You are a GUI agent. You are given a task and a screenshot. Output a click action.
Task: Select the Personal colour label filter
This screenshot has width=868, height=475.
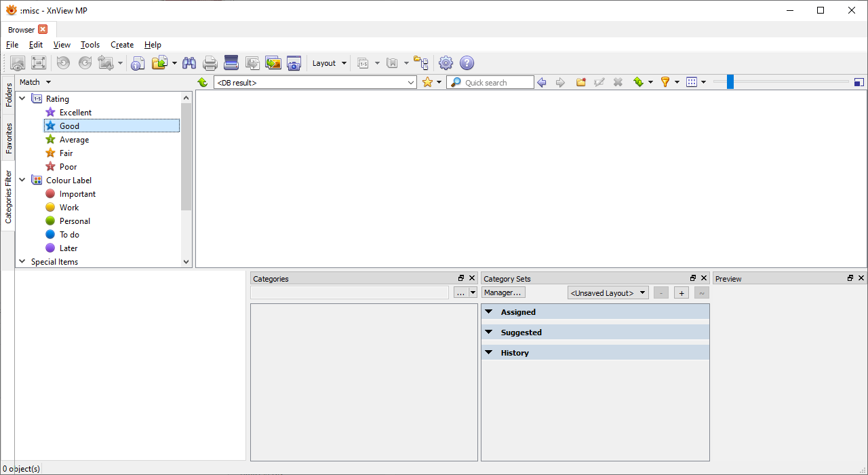coord(74,221)
